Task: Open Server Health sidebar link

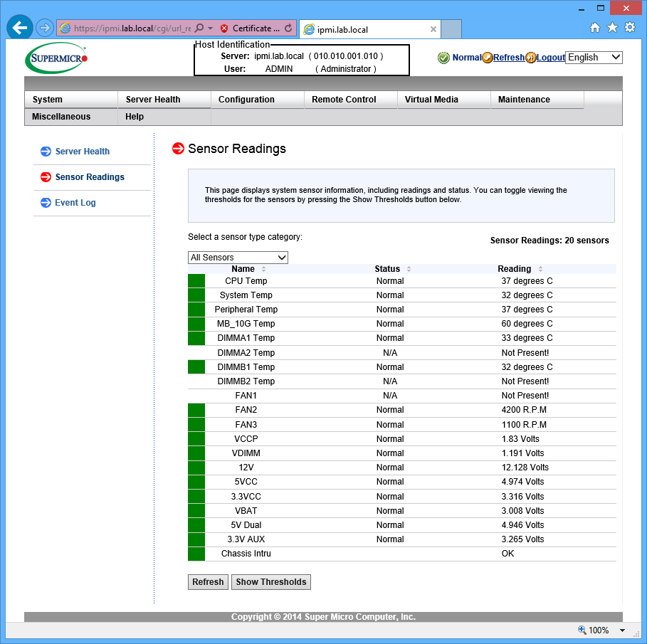Action: point(83,152)
